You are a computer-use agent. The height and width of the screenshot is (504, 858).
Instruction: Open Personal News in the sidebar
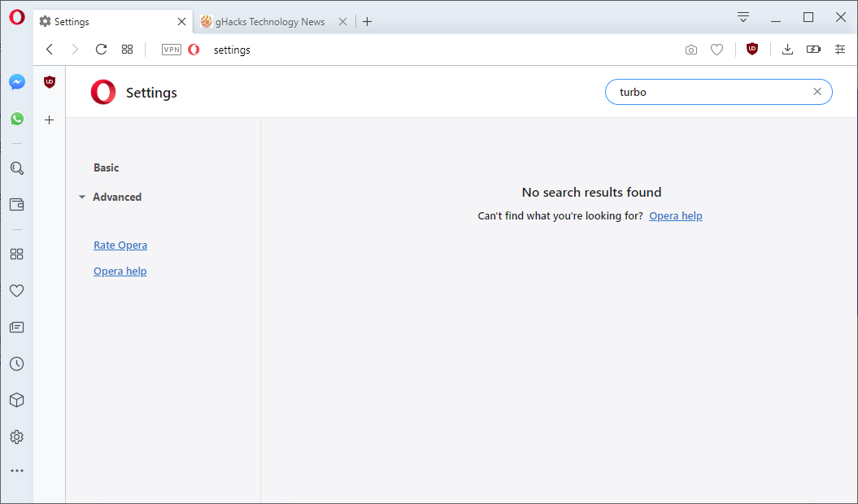pyautogui.click(x=17, y=328)
